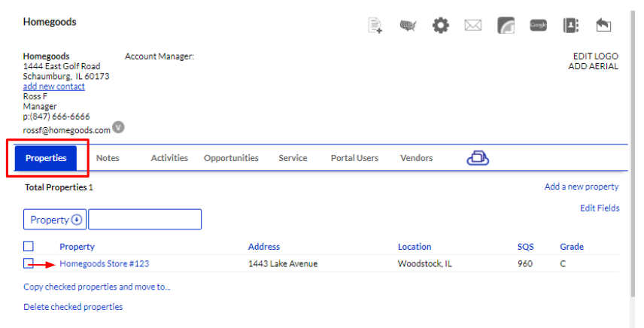Click the property search input field
This screenshot has width=644, height=328.
pyautogui.click(x=145, y=220)
